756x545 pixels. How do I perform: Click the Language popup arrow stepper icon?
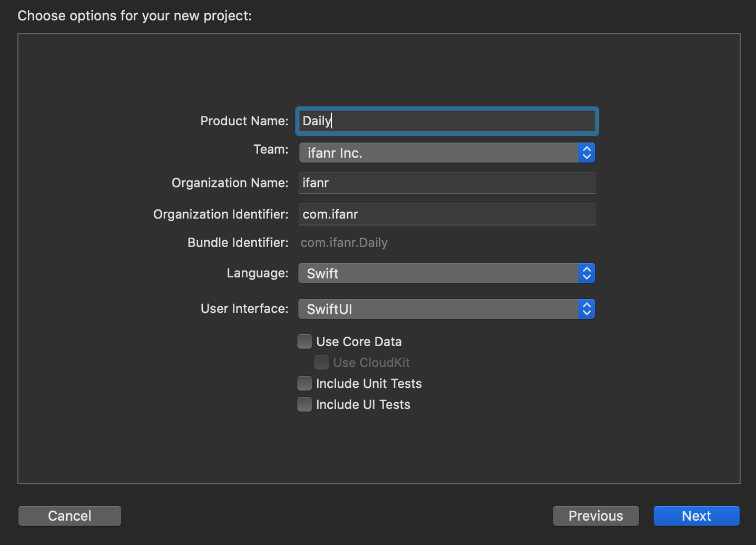click(x=586, y=273)
